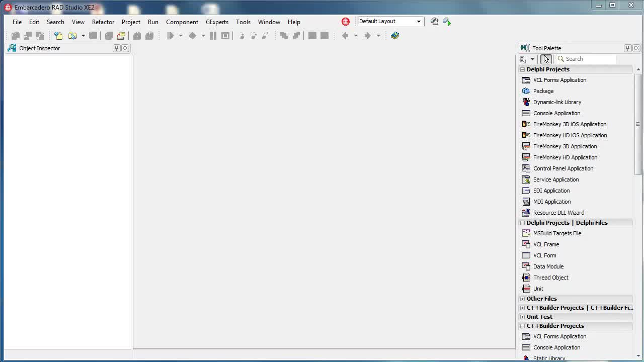
Task: Expand the Open file dropdown arrow
Action: click(x=83, y=36)
